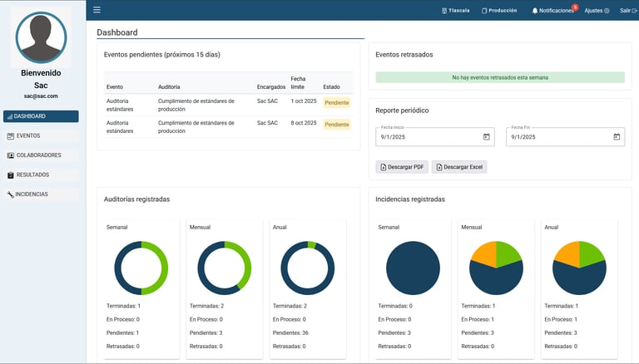Open Notificaciones in the top bar
This screenshot has height=364, width=639.
tap(552, 11)
